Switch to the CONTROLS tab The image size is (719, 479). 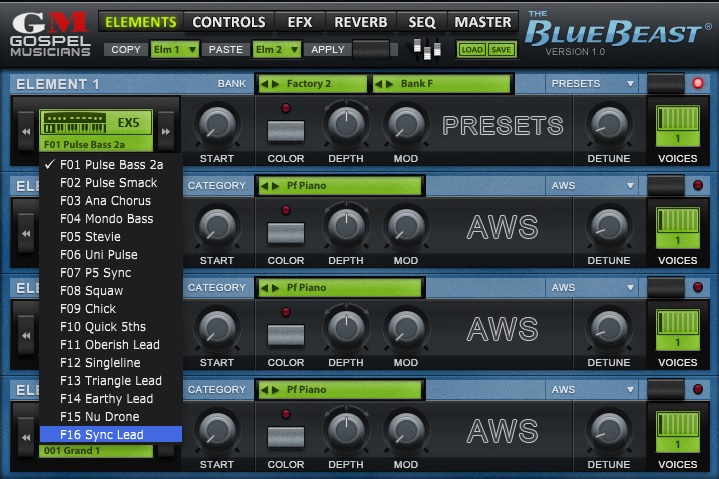click(x=229, y=22)
